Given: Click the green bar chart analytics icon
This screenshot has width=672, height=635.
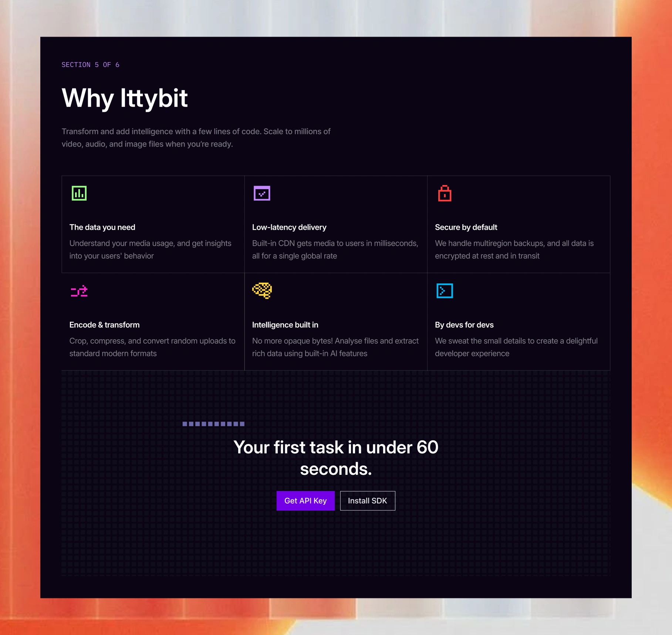Looking at the screenshot, I should click(x=79, y=193).
